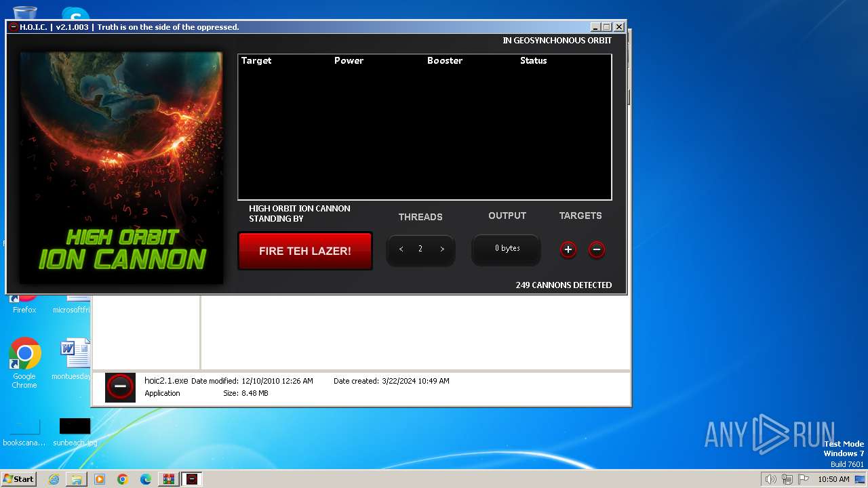Image resolution: width=868 pixels, height=488 pixels.
Task: Open the Google Chrome desktop shortcut
Action: [x=24, y=364]
